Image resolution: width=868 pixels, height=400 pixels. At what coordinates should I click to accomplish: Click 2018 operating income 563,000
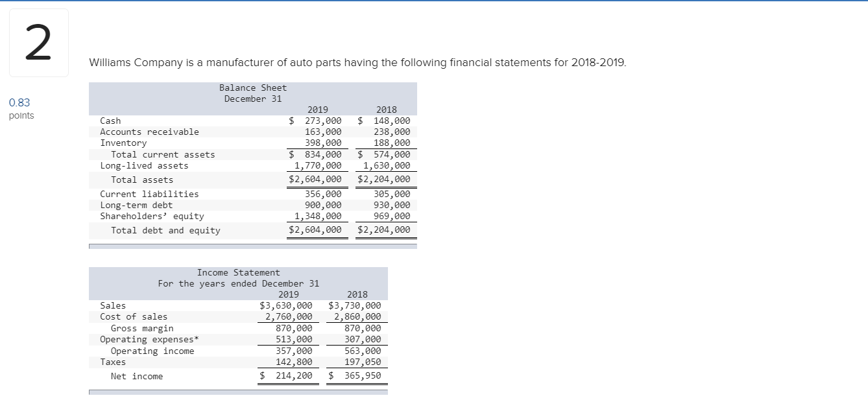363,351
